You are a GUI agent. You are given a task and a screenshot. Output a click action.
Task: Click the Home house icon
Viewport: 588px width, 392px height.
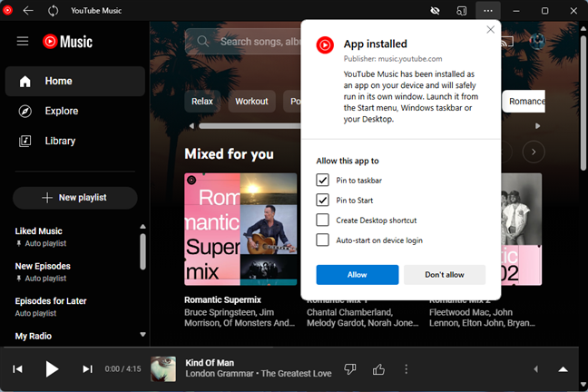click(25, 81)
